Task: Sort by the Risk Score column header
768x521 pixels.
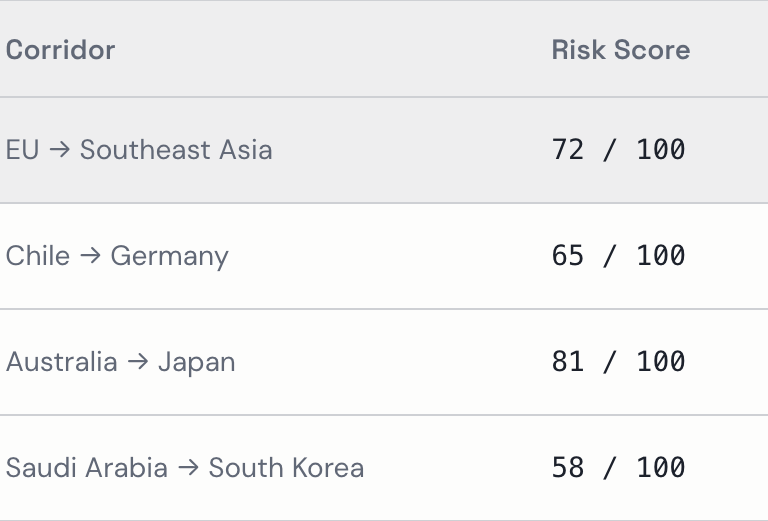Action: (x=620, y=50)
